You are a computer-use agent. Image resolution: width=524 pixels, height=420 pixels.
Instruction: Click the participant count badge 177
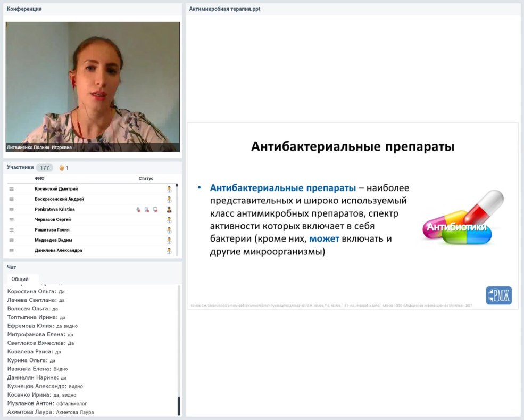44,168
